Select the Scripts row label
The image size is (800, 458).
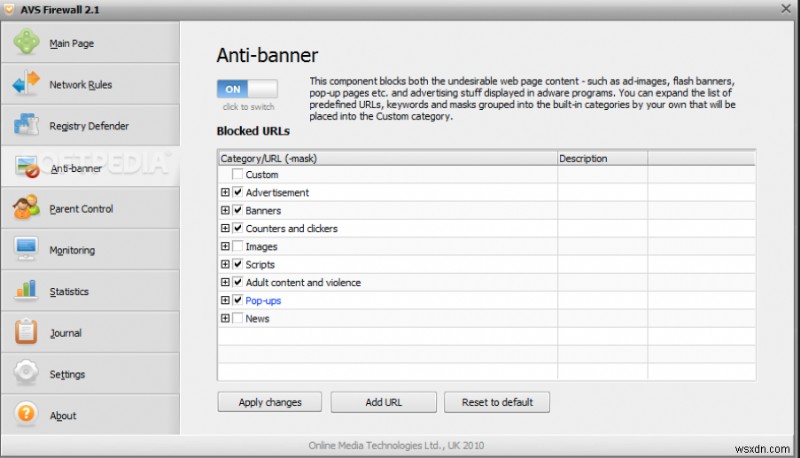tap(260, 265)
